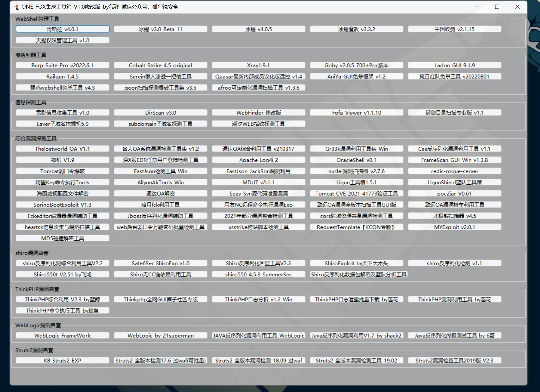Open poc2jar V0.61
This screenshot has height=392, width=540.
pos(455,194)
